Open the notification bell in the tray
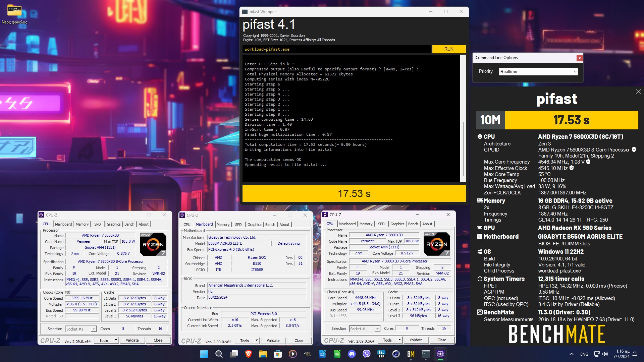 (635, 354)
